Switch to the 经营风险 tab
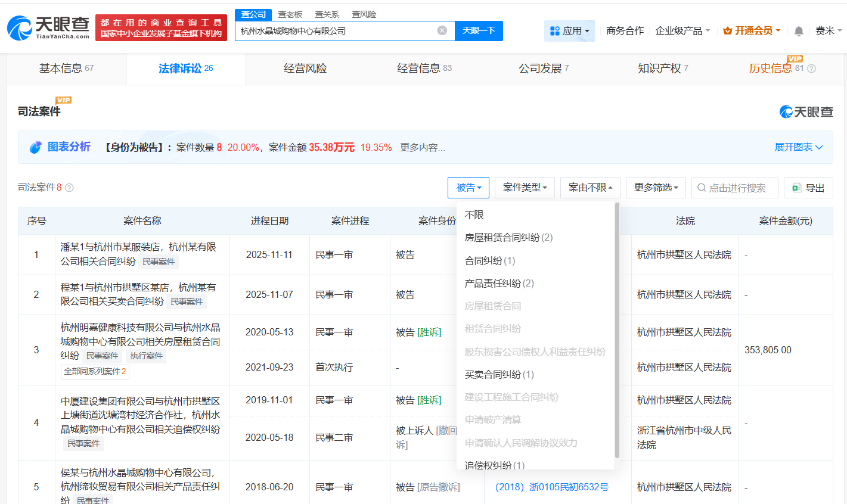The image size is (847, 504). coord(305,69)
